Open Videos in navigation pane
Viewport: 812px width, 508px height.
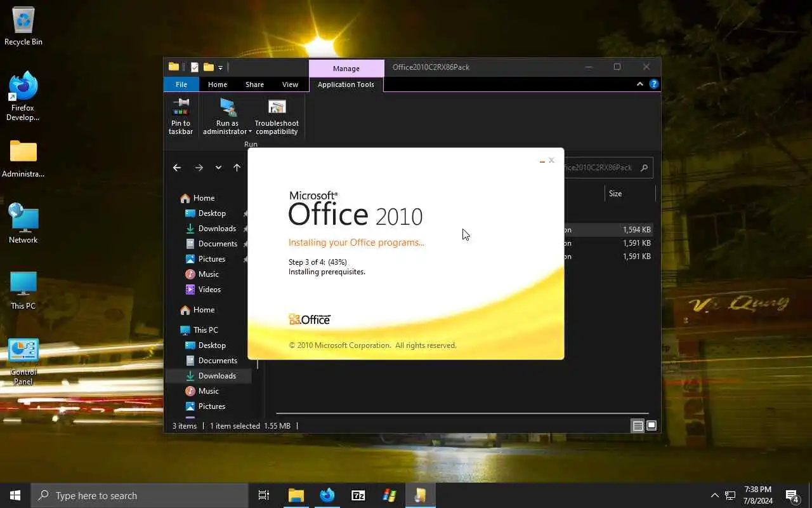click(209, 290)
